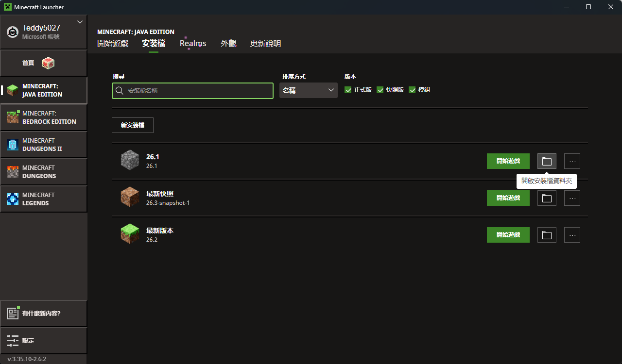Click the Microsoft 帳號 label
Image resolution: width=622 pixels, height=364 pixels.
point(41,37)
